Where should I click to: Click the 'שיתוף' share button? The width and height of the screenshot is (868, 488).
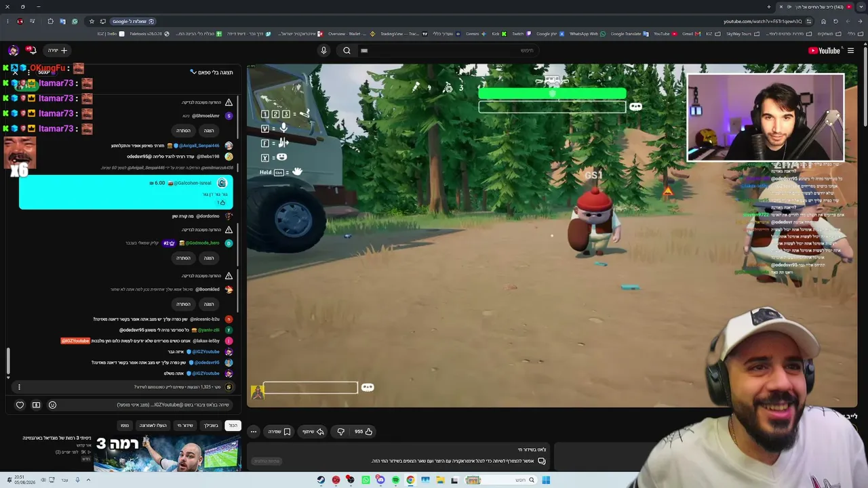pyautogui.click(x=312, y=432)
